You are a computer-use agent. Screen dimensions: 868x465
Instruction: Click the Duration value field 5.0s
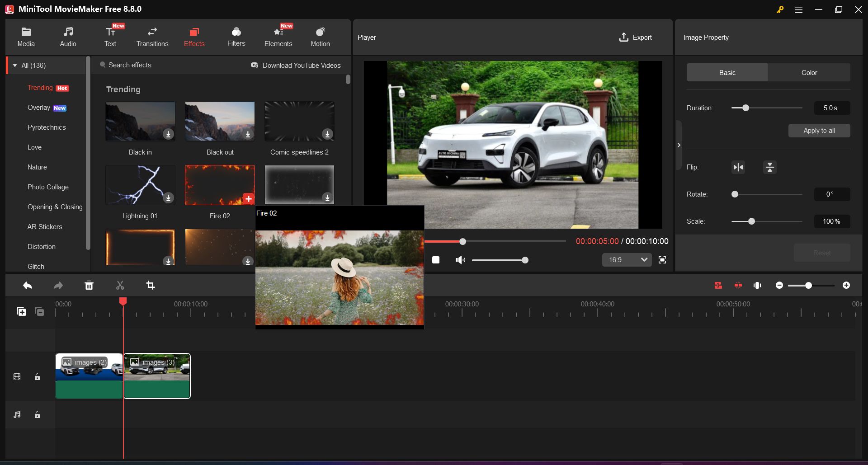[832, 108]
